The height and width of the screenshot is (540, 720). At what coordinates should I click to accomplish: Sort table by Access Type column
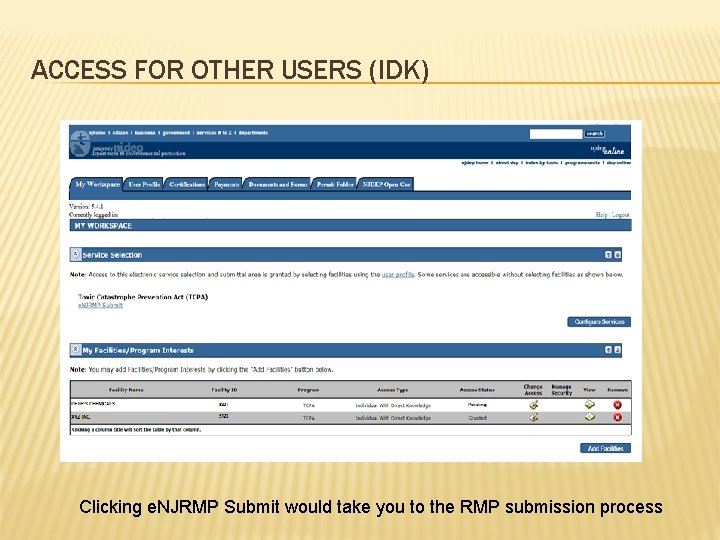click(392, 390)
